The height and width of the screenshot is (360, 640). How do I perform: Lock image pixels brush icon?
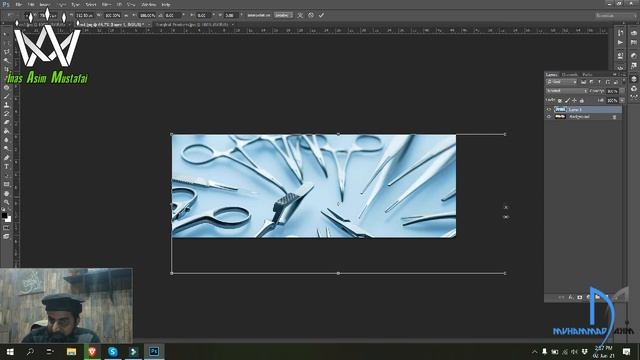pyautogui.click(x=567, y=100)
